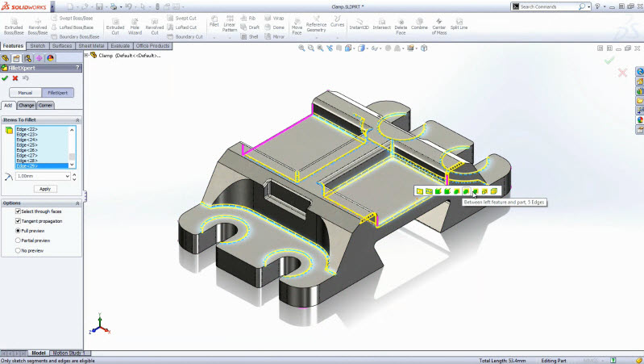Open the fillet radius dropdown
644x364 pixels.
[x=68, y=176]
